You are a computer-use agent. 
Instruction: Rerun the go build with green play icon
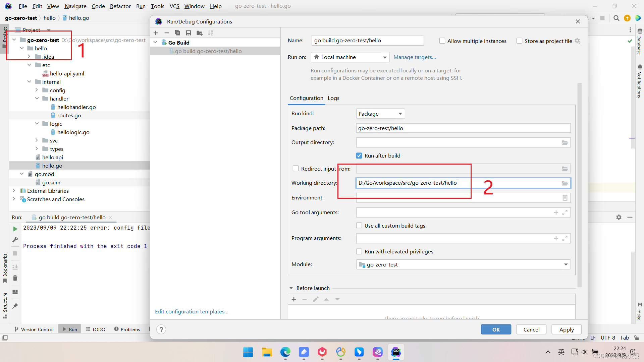15,229
